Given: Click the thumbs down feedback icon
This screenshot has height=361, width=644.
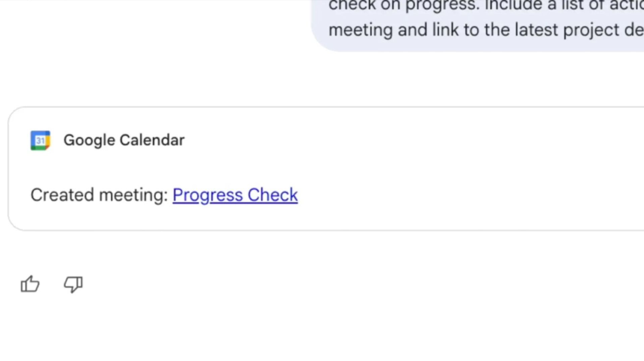Looking at the screenshot, I should (73, 284).
